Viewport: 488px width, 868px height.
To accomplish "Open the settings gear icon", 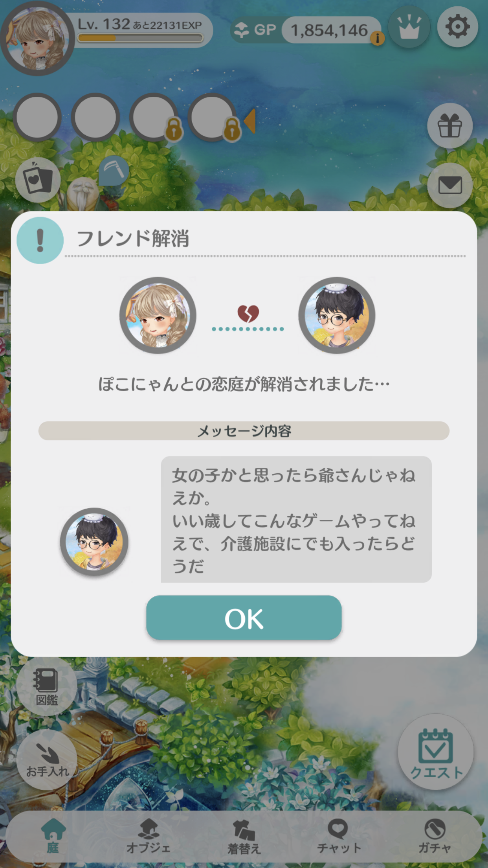I will (x=457, y=27).
